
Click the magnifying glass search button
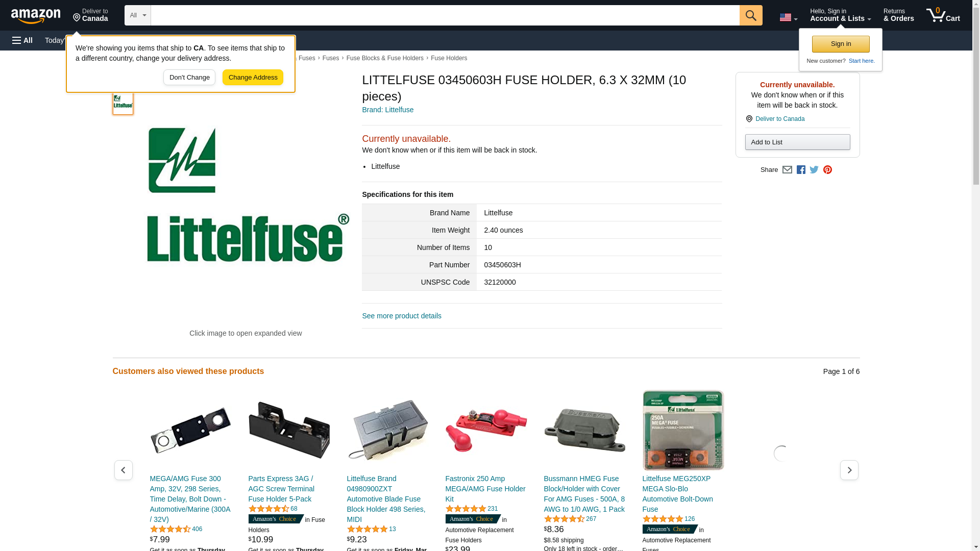751,15
